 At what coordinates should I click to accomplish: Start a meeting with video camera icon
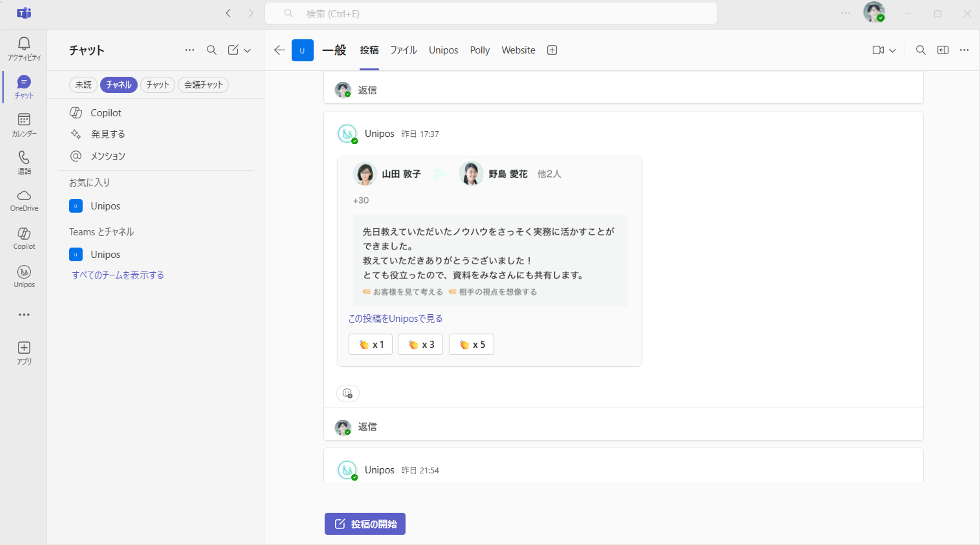coord(878,50)
